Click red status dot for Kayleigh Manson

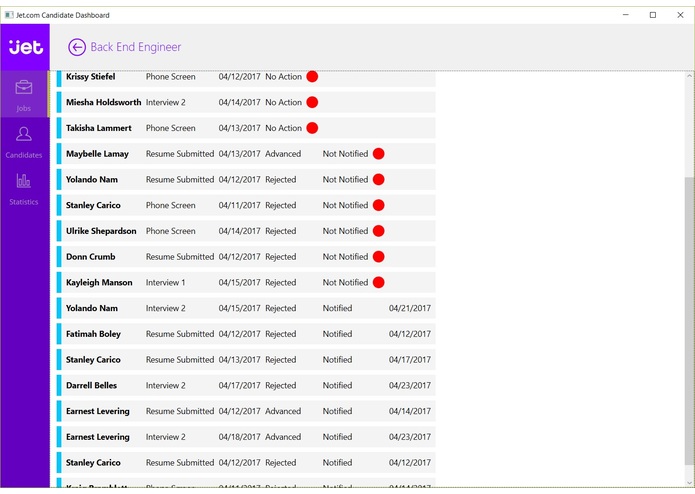coord(379,282)
